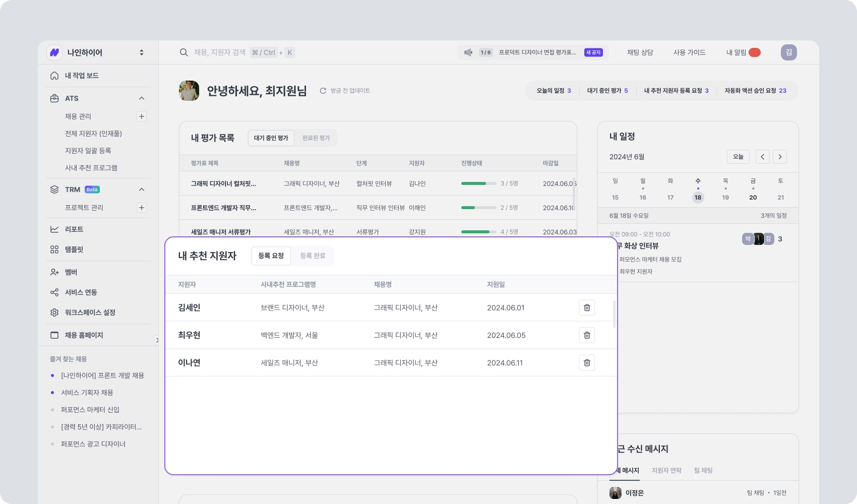Open applicant 최우현 row
The width and height of the screenshot is (857, 504).
click(x=391, y=335)
